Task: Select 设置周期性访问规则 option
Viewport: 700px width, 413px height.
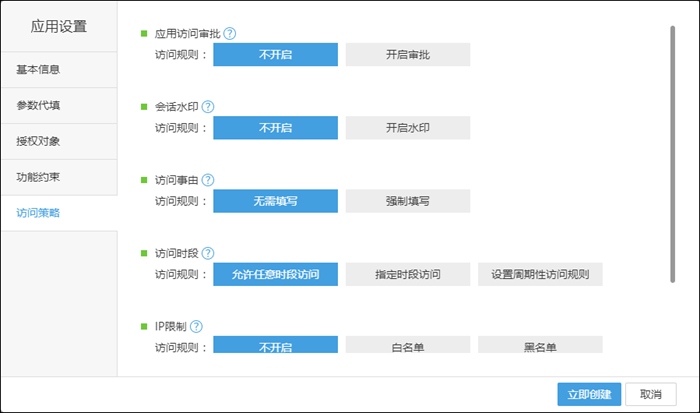Action: point(540,274)
